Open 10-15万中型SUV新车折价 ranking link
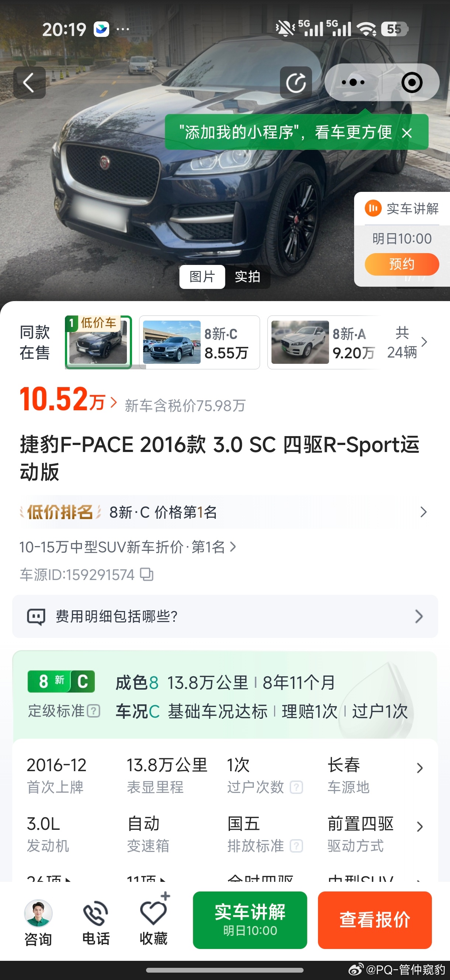 click(x=128, y=547)
